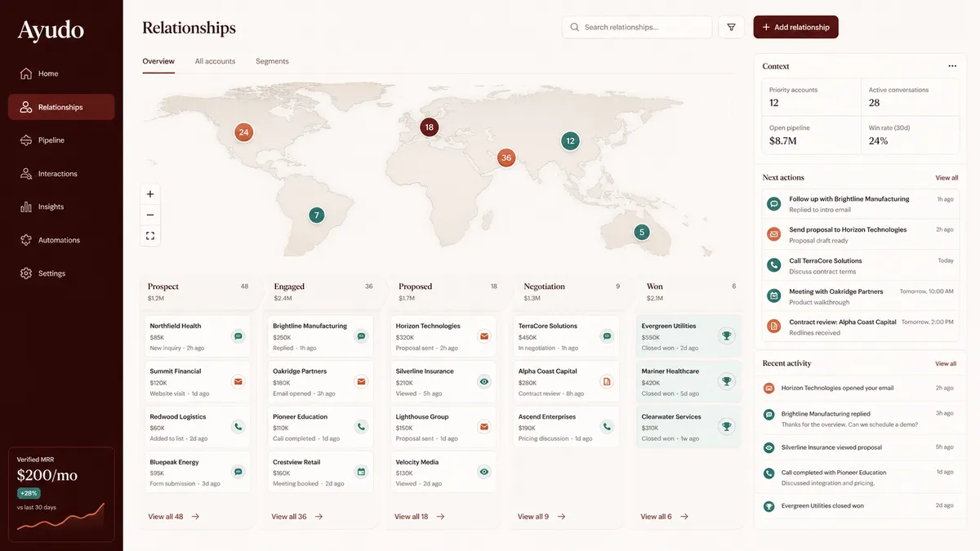Open View all 48 under Prospect
The image size is (980, 551).
[174, 517]
